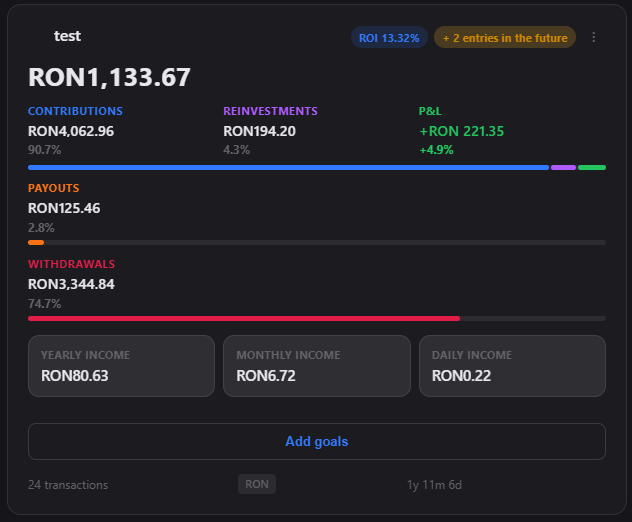
Task: Click the purple reinvestments bar segment
Action: (563, 168)
